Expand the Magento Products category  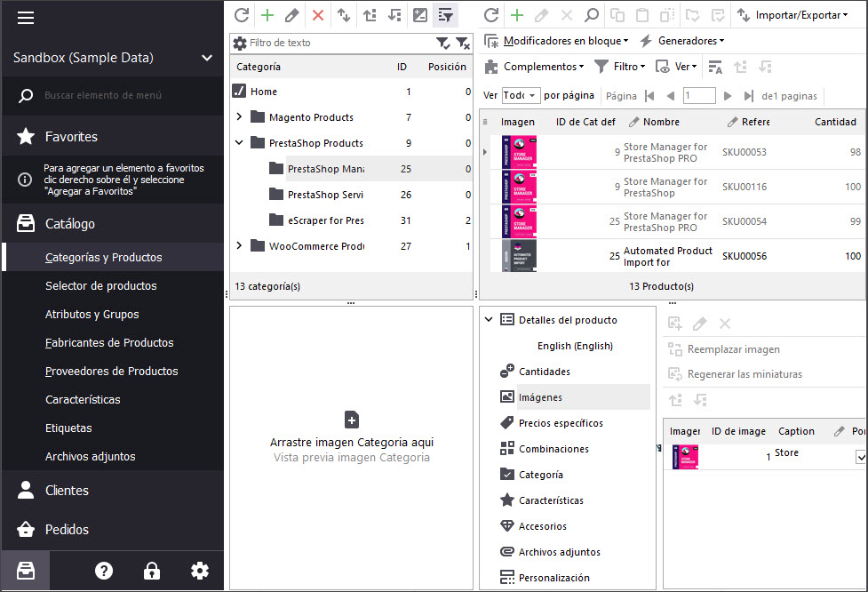(239, 116)
